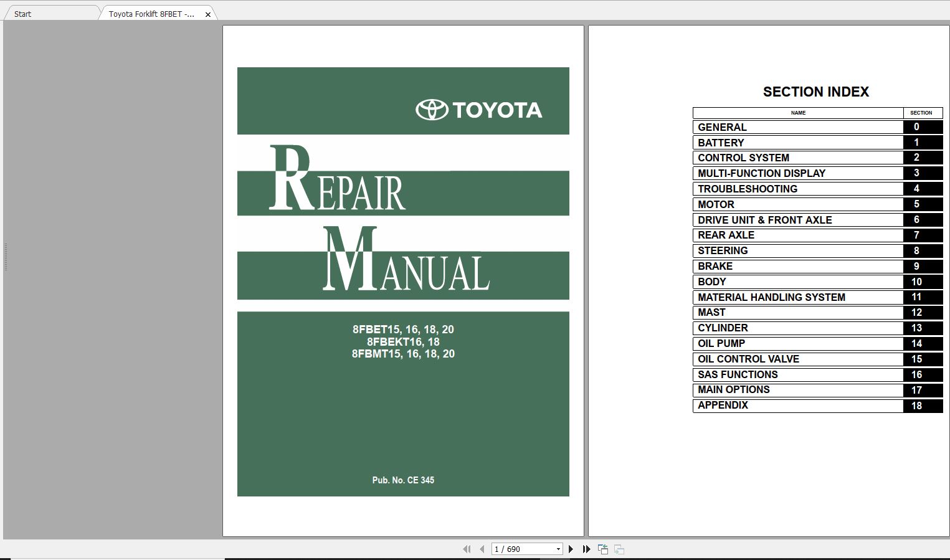Open page number dropdown arrow

[558, 549]
